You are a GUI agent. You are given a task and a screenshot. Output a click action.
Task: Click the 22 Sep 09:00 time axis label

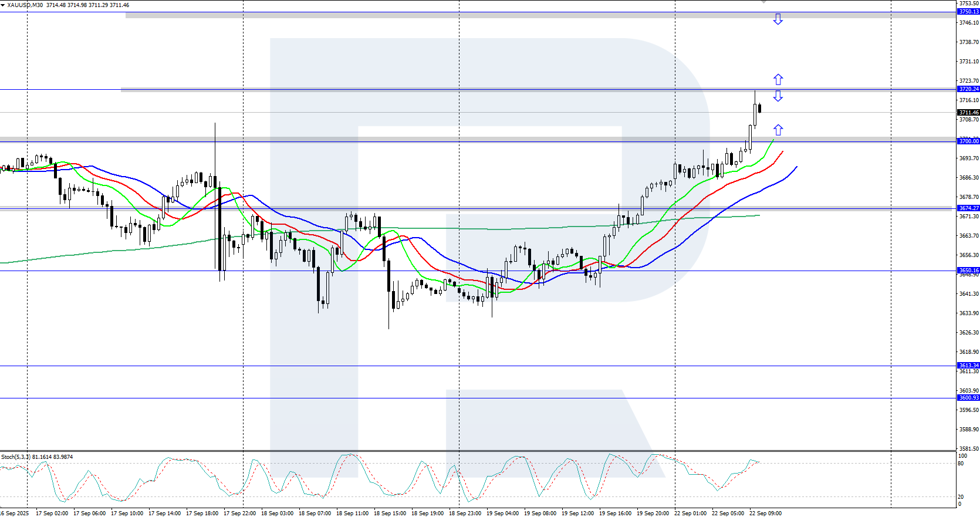tap(765, 513)
